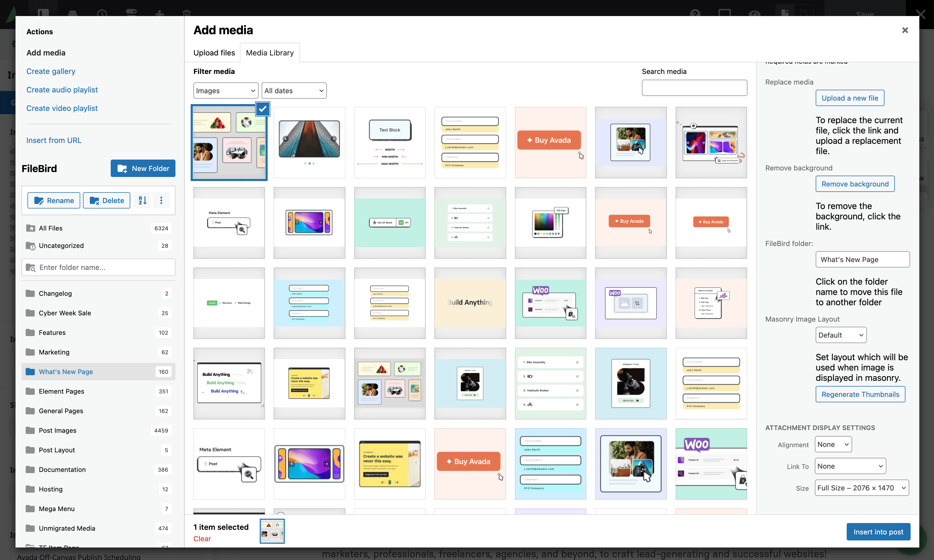Click the blue What's New Page folder icon
The width and height of the screenshot is (934, 560).
[x=30, y=372]
